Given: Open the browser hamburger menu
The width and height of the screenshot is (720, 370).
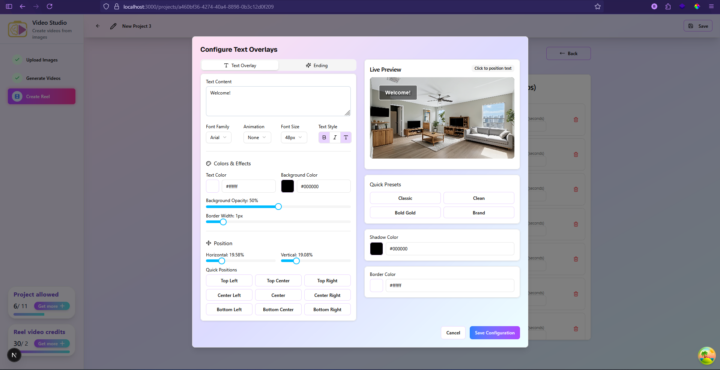Looking at the screenshot, I should [x=711, y=6].
